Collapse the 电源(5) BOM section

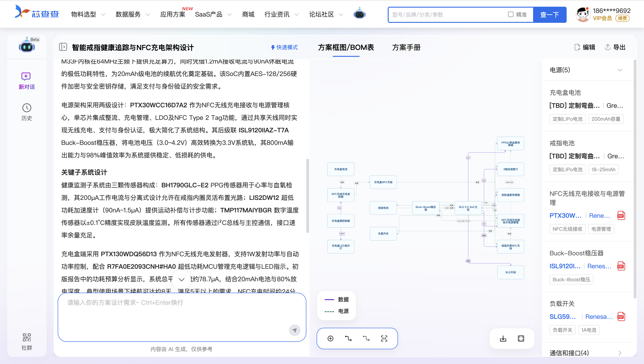pyautogui.click(x=620, y=70)
